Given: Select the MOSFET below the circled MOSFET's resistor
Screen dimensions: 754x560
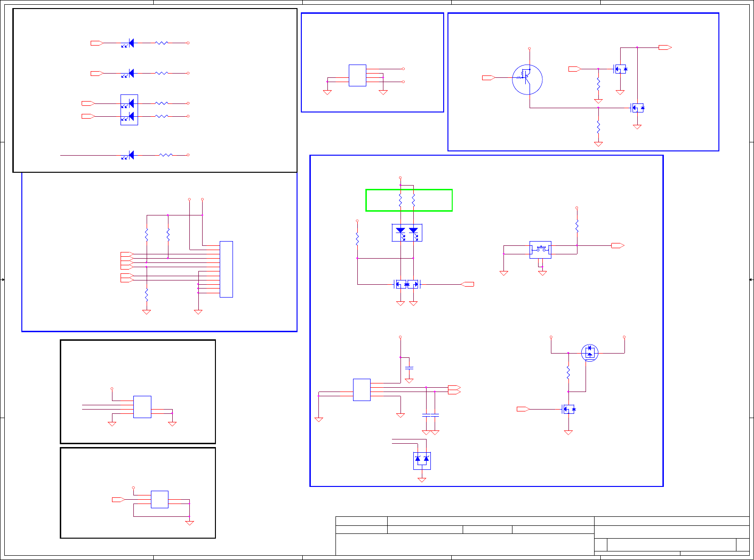Looking at the screenshot, I should point(568,409).
